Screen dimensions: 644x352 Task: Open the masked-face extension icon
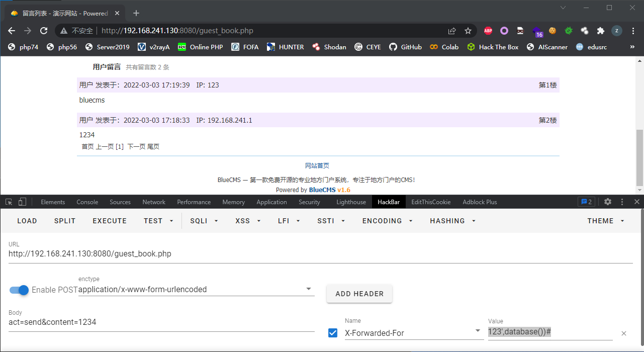520,31
